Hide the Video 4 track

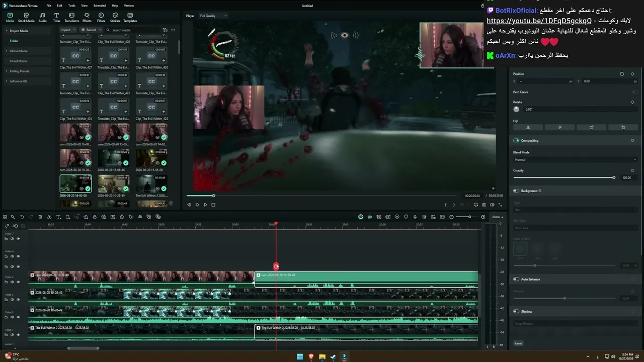[x=18, y=282]
